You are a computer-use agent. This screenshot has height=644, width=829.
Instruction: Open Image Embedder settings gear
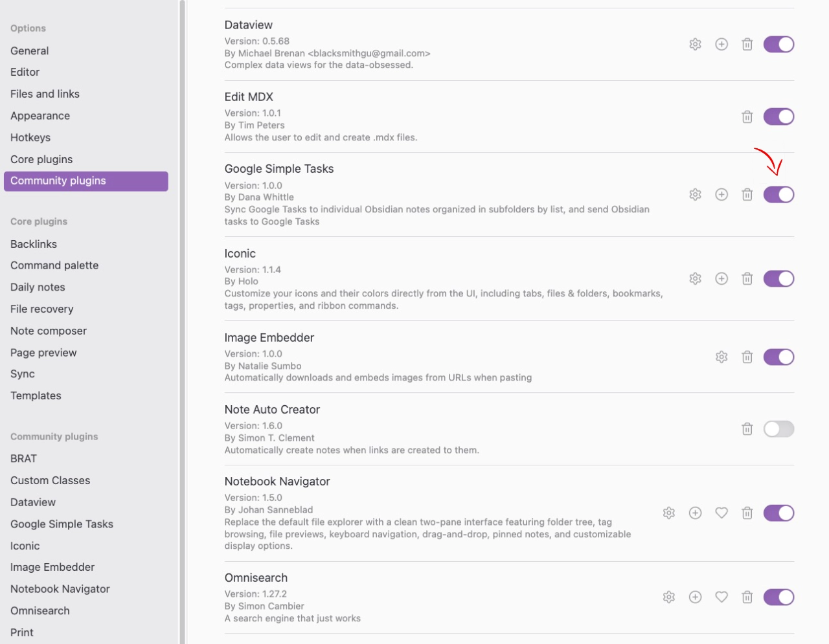(721, 357)
